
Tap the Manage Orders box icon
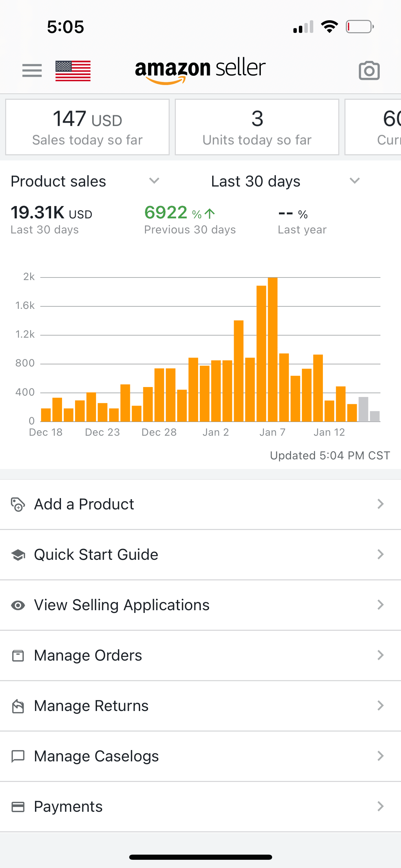[x=18, y=655]
